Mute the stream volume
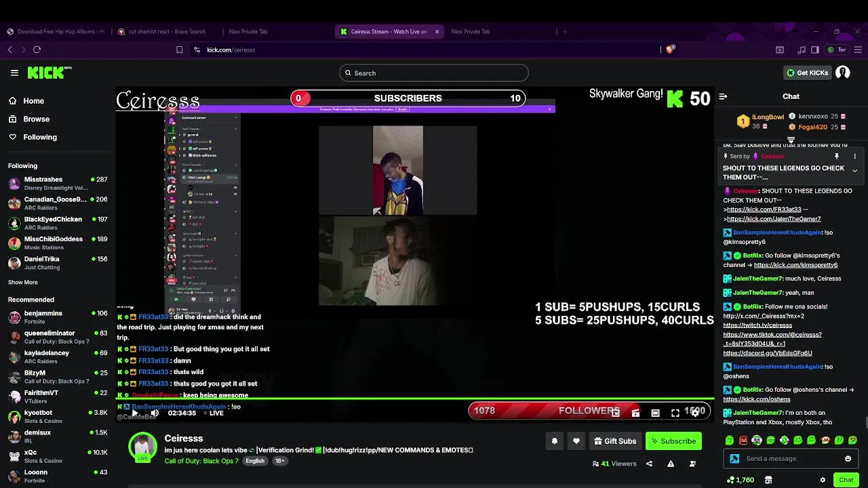868x488 pixels. [155, 413]
